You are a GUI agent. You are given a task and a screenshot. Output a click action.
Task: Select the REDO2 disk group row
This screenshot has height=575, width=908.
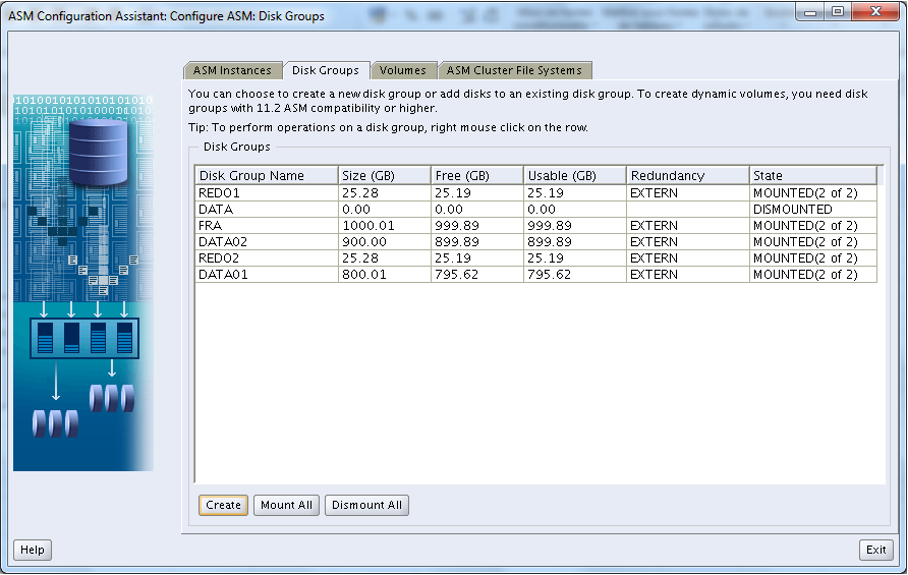coord(536,258)
